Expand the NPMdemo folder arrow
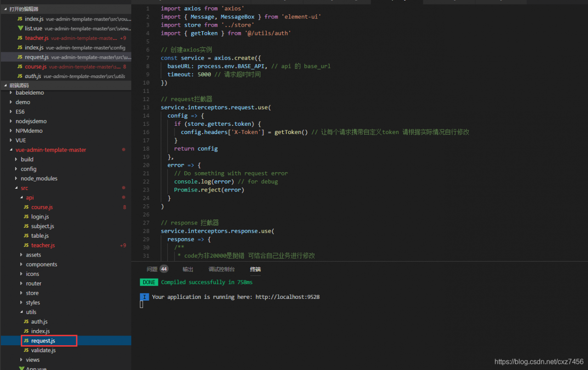This screenshot has width=588, height=370. [x=11, y=131]
